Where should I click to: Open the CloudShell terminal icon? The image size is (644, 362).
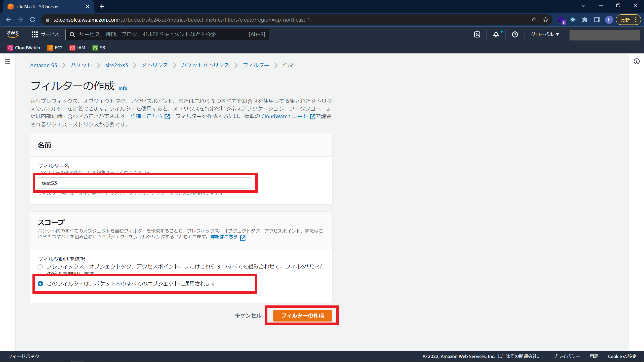(477, 34)
